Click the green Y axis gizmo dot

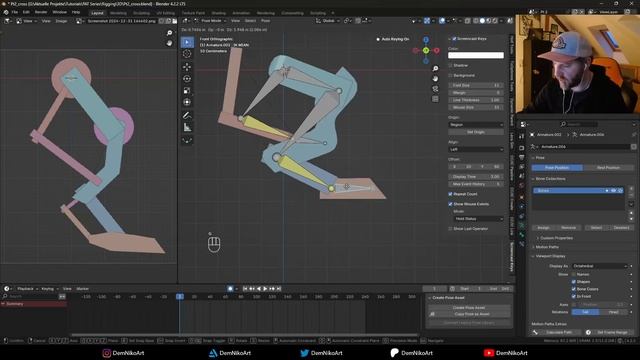coord(426,50)
